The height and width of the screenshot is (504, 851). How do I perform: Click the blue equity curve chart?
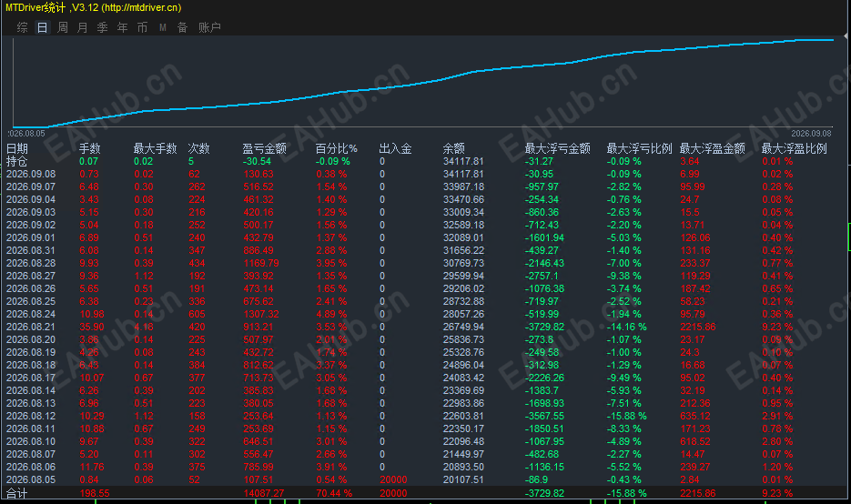tap(423, 83)
